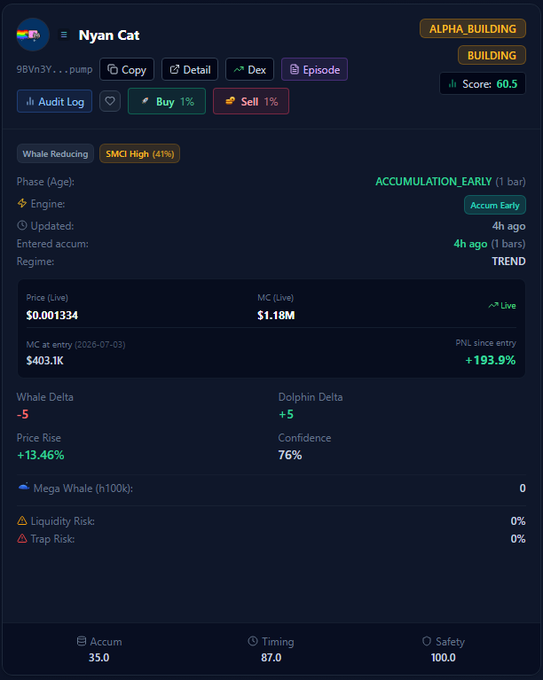Click the MC at entry date label

75,345
